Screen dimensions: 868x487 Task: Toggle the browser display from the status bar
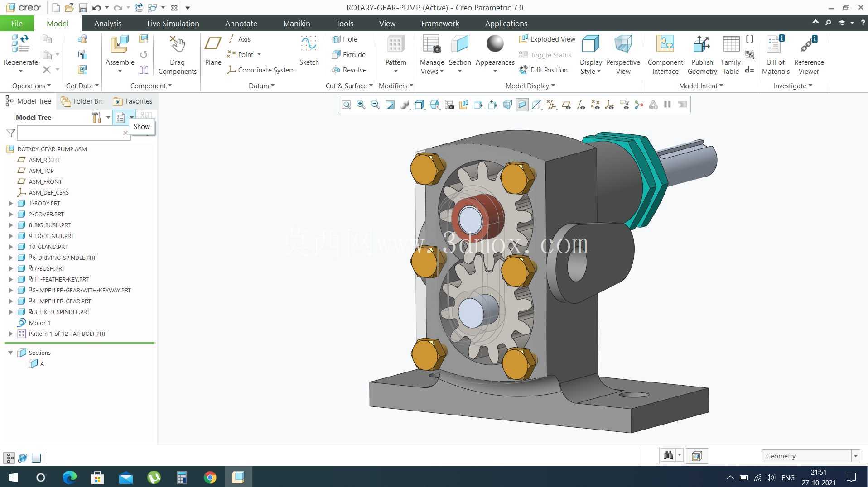23,458
